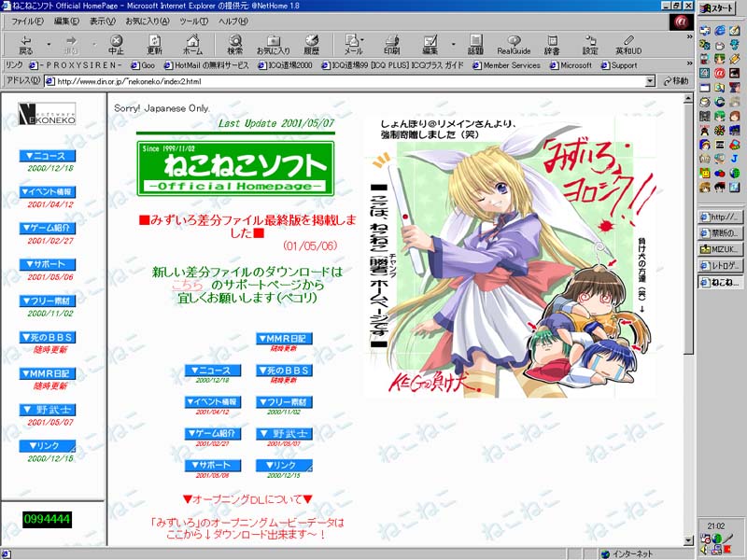Open the 話題 toolbar button
The image size is (747, 560).
pos(475,45)
